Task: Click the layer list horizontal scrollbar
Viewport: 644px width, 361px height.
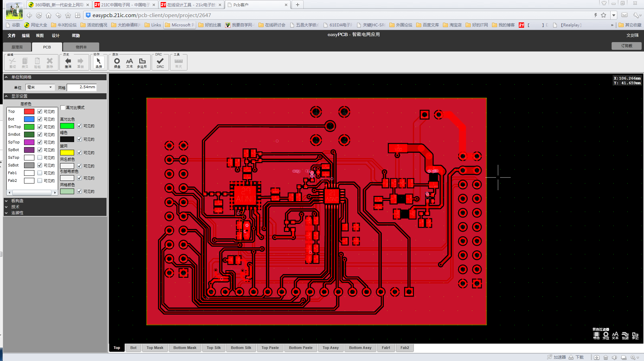Action: [x=32, y=193]
